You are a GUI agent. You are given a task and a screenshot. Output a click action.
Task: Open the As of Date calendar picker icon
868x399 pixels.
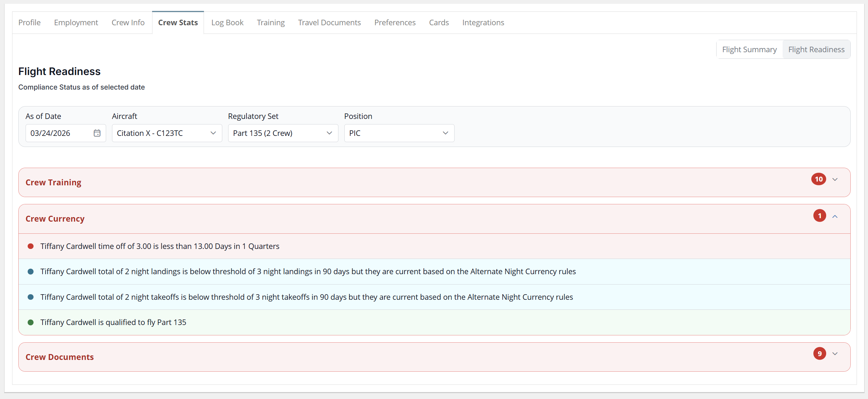point(97,133)
